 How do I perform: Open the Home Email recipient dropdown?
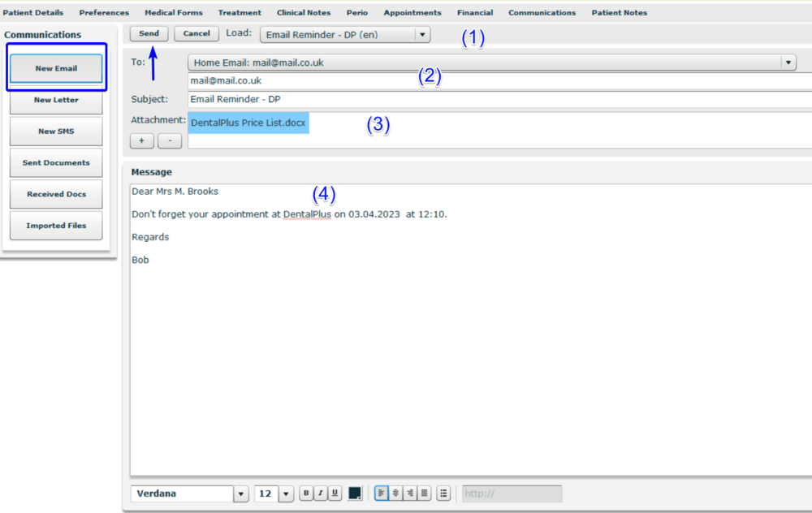pos(788,63)
